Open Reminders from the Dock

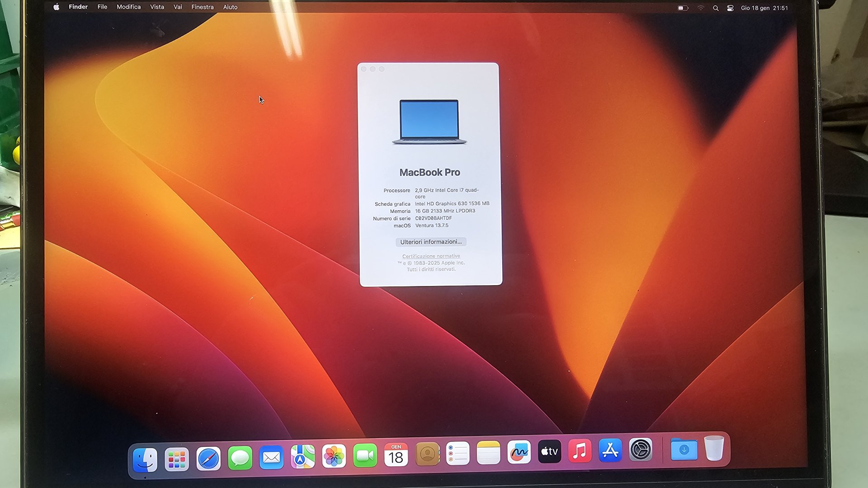coord(458,453)
